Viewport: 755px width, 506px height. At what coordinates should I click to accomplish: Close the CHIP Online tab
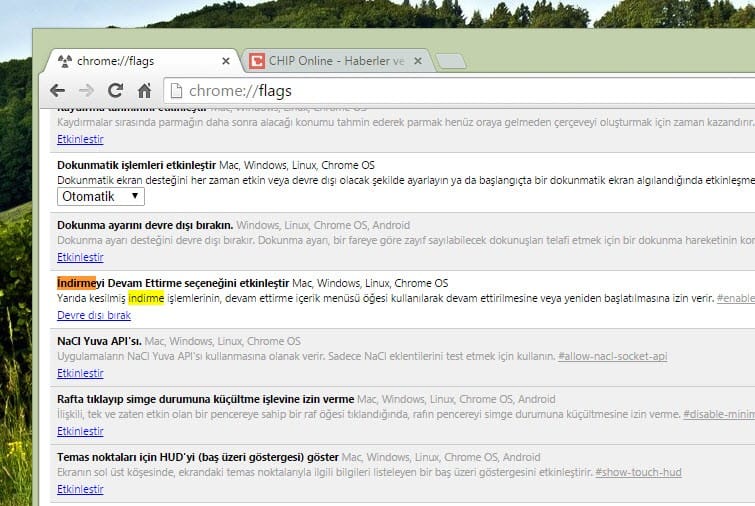click(417, 61)
